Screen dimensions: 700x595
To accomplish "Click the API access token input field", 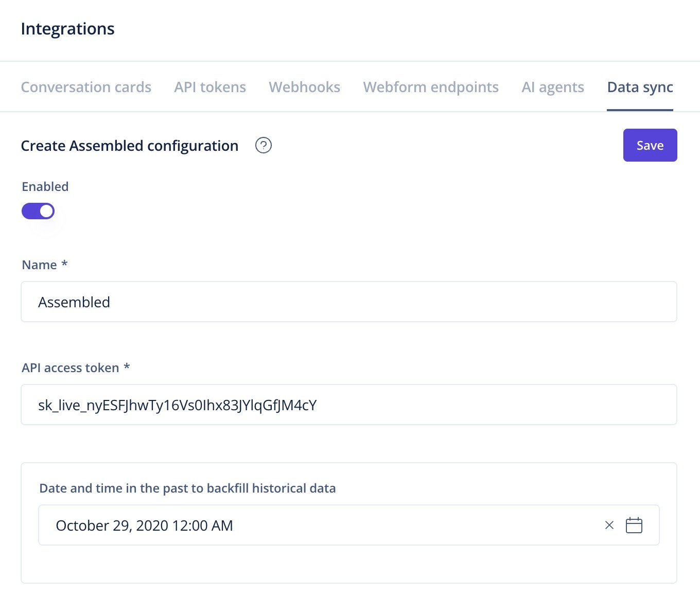I will [349, 405].
